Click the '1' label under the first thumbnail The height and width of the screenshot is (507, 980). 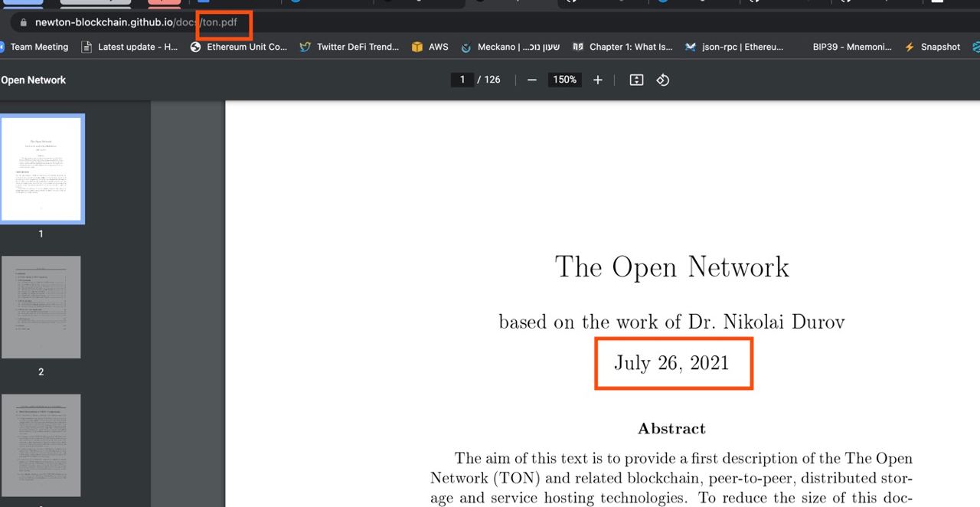tap(41, 234)
